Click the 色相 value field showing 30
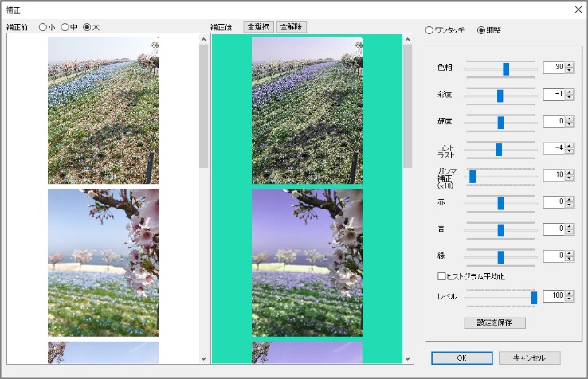Screen dimensions: 588x379 click(555, 68)
